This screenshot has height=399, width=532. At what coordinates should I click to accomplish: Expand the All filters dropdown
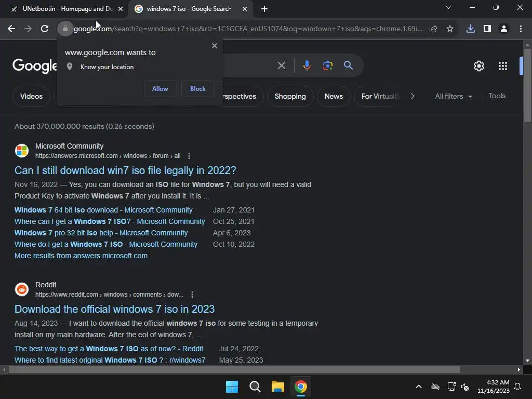[x=453, y=96]
